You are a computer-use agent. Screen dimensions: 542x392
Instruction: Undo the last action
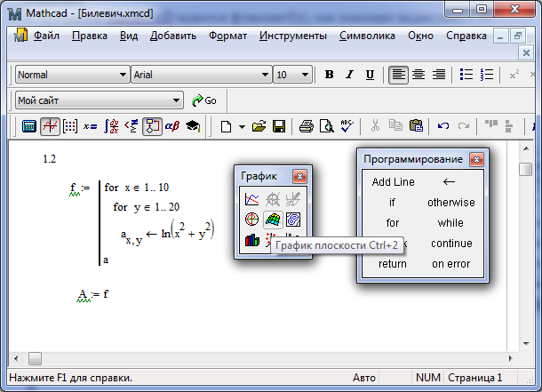[443, 126]
